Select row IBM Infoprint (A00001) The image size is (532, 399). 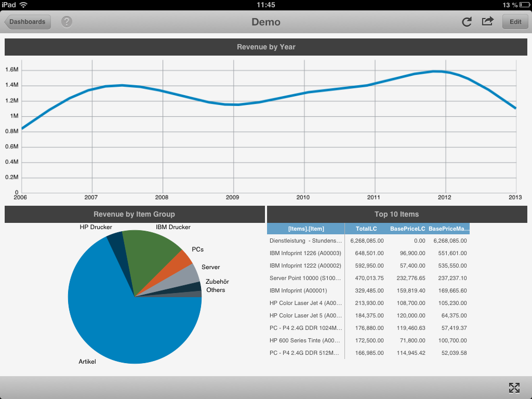[368, 290]
